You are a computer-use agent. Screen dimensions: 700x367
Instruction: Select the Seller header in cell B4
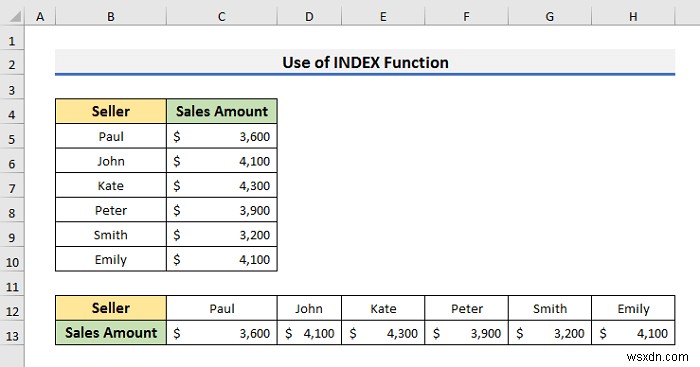point(111,111)
